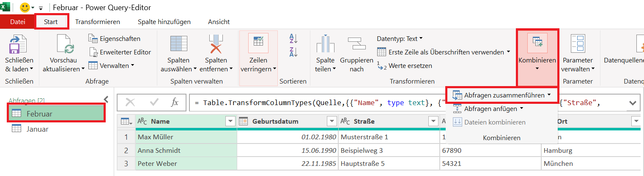The height and width of the screenshot is (176, 644).
Task: Switch to the Transformieren tab
Action: coord(98,22)
